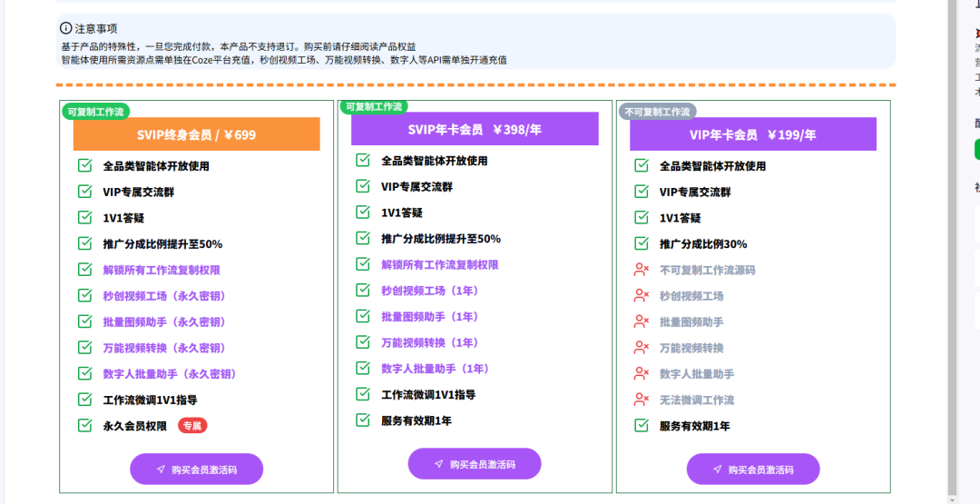Click 购买会员激活码 under VIP年卡会员
This screenshot has height=504, width=980.
(x=752, y=469)
